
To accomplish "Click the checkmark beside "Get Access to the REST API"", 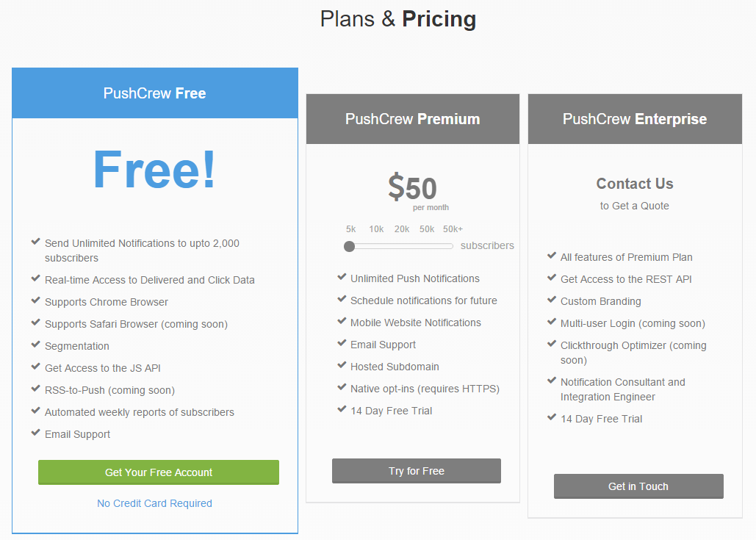I will click(x=552, y=278).
